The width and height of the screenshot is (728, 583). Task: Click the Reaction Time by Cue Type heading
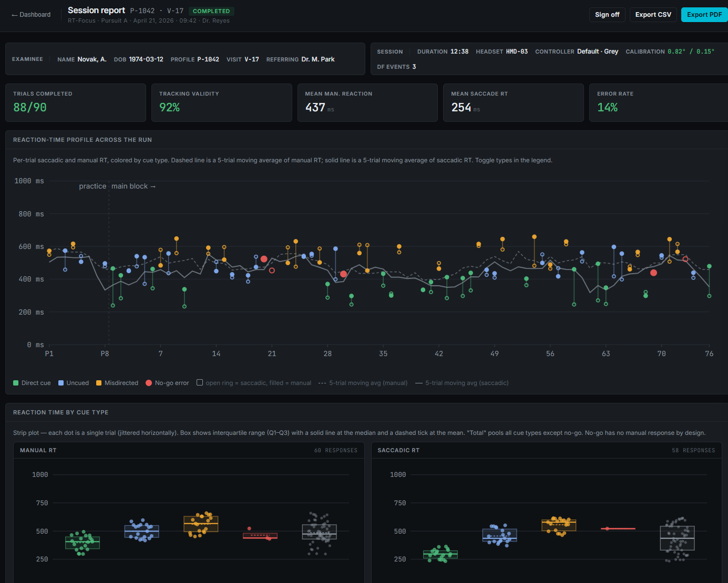tap(61, 412)
